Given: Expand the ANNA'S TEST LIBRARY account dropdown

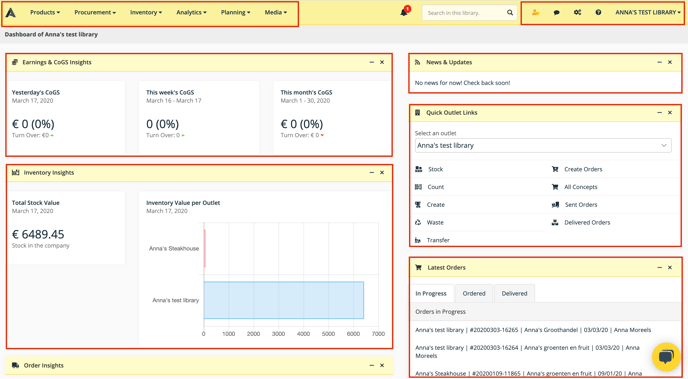Looking at the screenshot, I should point(648,12).
